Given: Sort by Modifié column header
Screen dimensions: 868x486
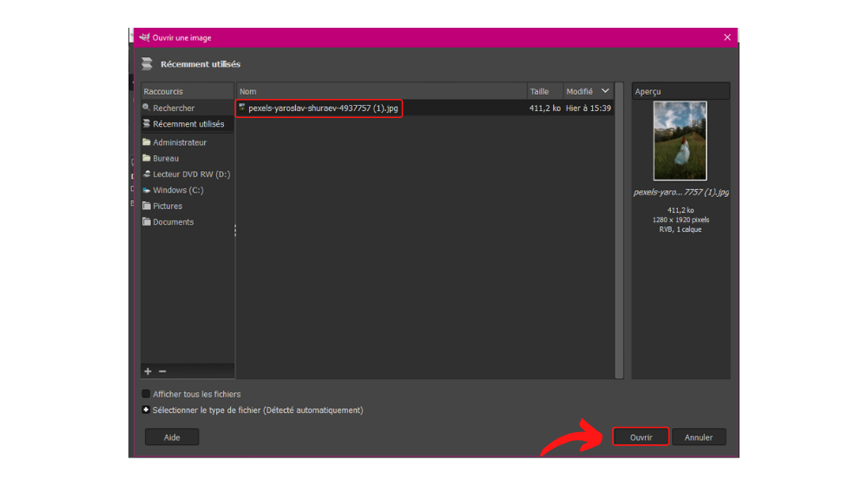Looking at the screenshot, I should [588, 91].
